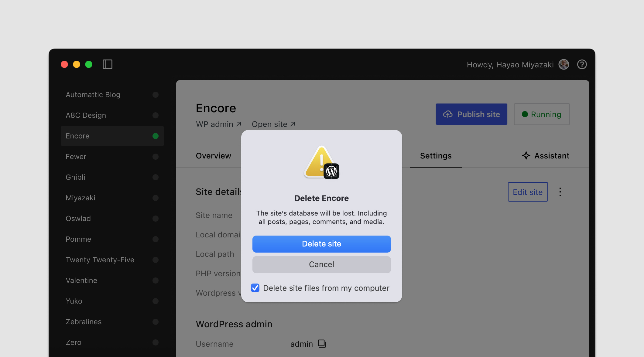Screen dimensions: 644x357
Task: Click the status dot next to Automattic Blog
Action: 156,95
